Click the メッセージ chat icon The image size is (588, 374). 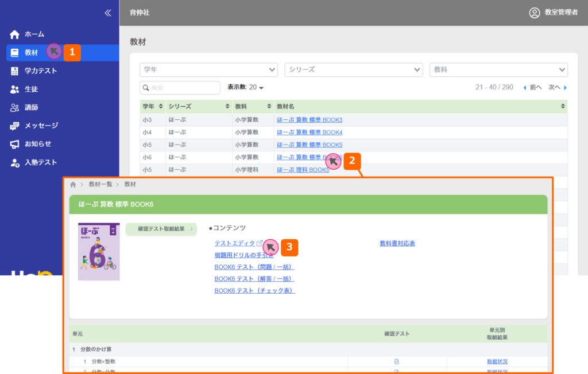(15, 126)
